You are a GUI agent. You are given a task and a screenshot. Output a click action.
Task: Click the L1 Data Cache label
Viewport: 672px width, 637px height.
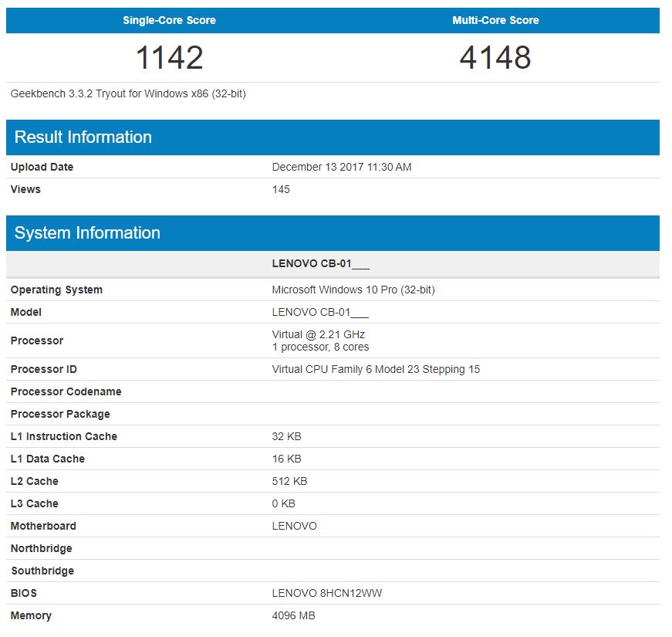tap(47, 459)
